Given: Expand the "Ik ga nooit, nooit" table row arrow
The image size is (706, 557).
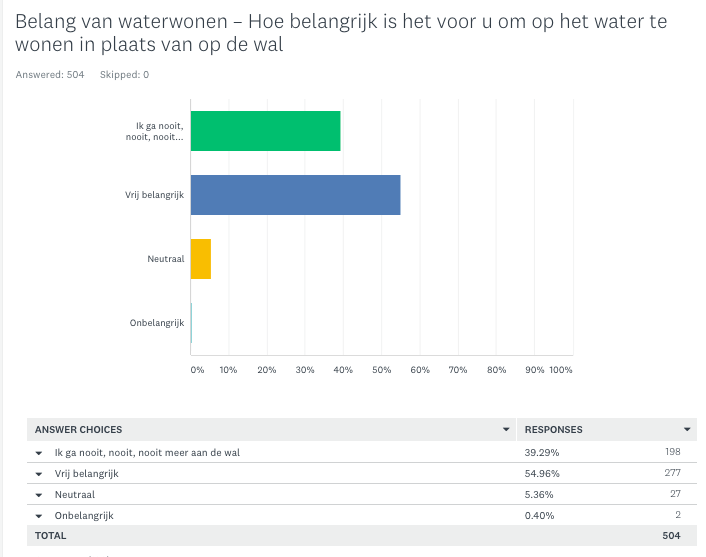Looking at the screenshot, I should pos(39,452).
